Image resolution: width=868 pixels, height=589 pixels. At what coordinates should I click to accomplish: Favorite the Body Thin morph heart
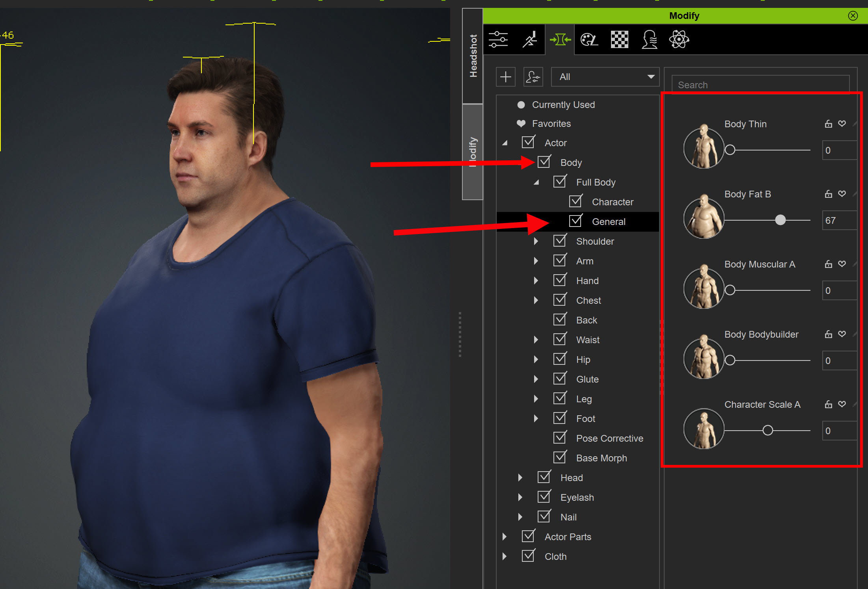click(842, 124)
